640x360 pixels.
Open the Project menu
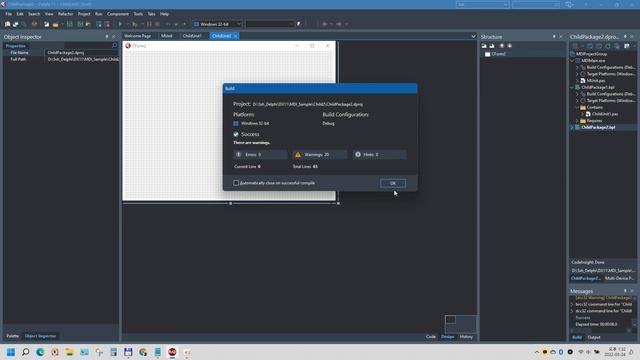coord(84,14)
